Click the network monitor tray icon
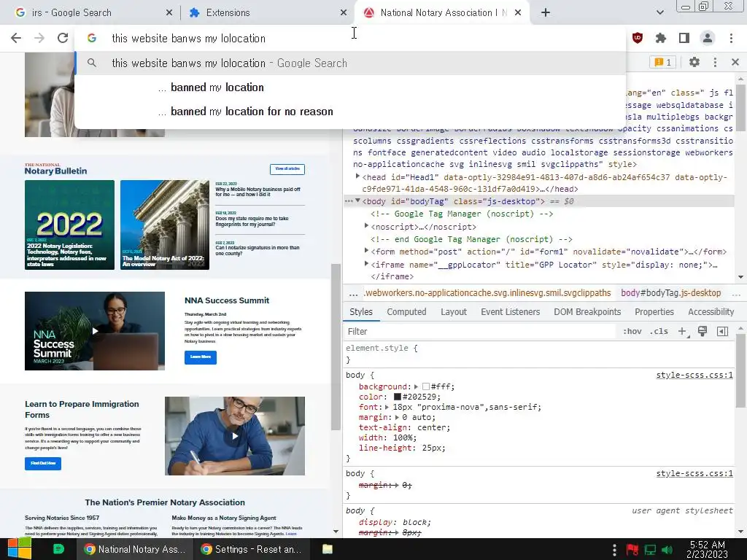The image size is (747, 560). 650,550
